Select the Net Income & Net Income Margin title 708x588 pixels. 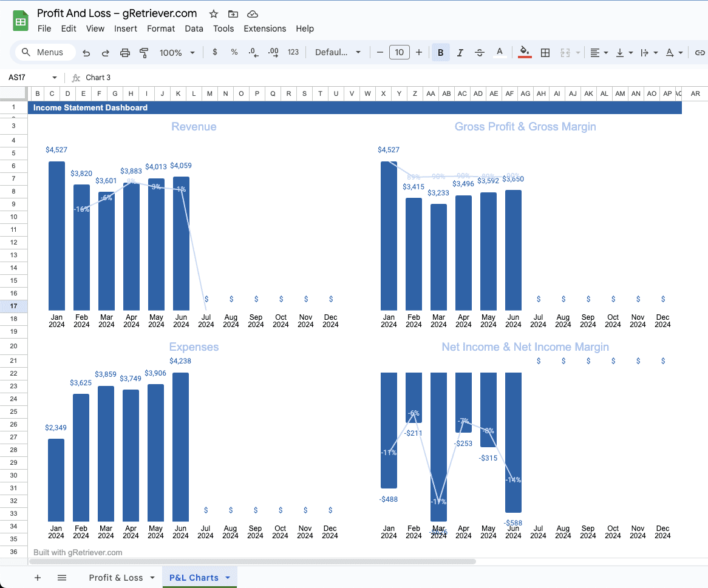pyautogui.click(x=525, y=347)
